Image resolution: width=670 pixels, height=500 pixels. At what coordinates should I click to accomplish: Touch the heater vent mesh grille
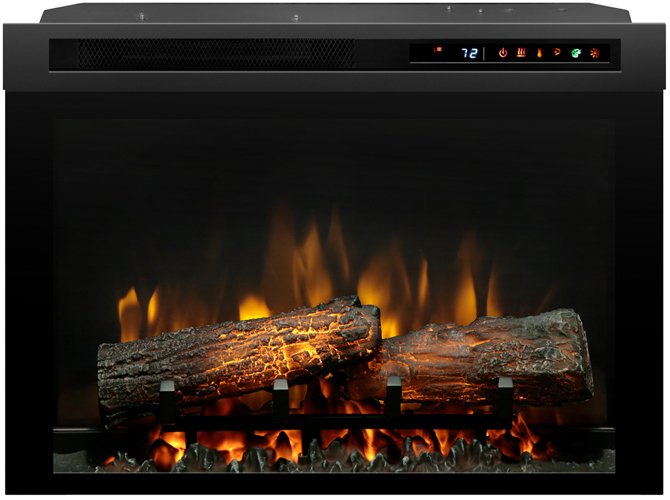pyautogui.click(x=216, y=53)
